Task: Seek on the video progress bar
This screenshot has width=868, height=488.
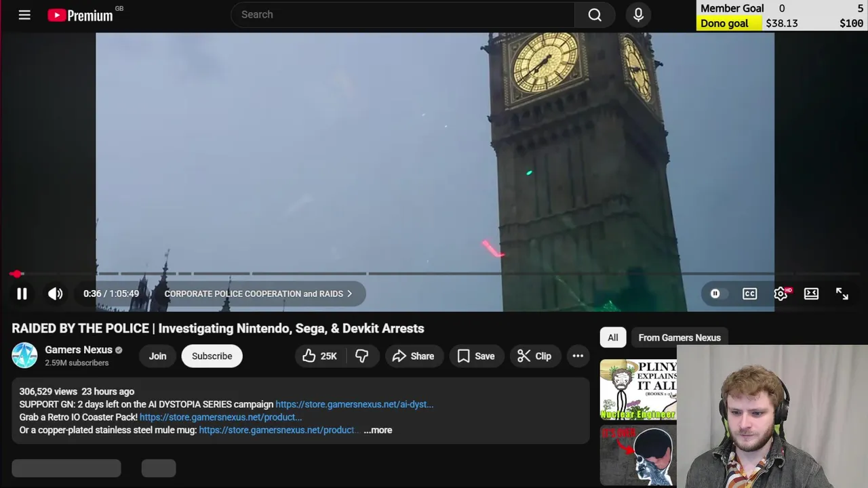Action: pyautogui.click(x=434, y=274)
